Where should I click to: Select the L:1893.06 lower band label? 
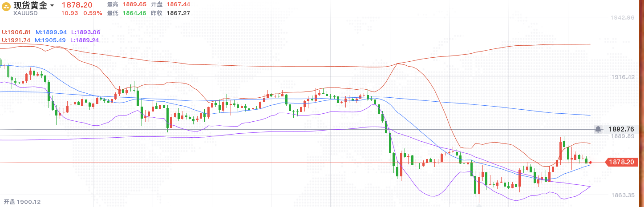coord(85,32)
